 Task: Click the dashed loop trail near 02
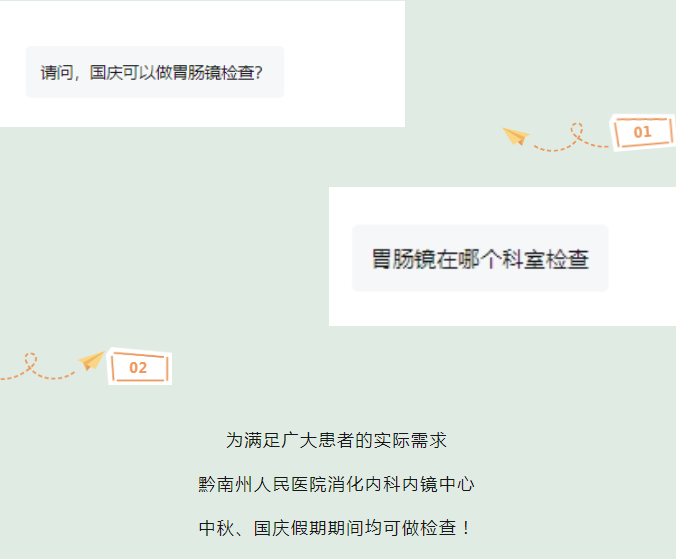click(x=38, y=367)
